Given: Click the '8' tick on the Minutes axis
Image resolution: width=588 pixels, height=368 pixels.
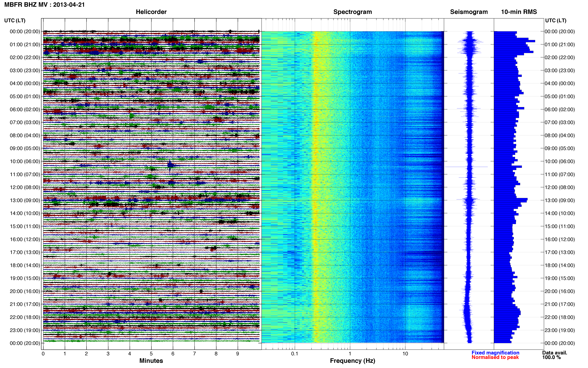Looking at the screenshot, I should pos(216,354).
